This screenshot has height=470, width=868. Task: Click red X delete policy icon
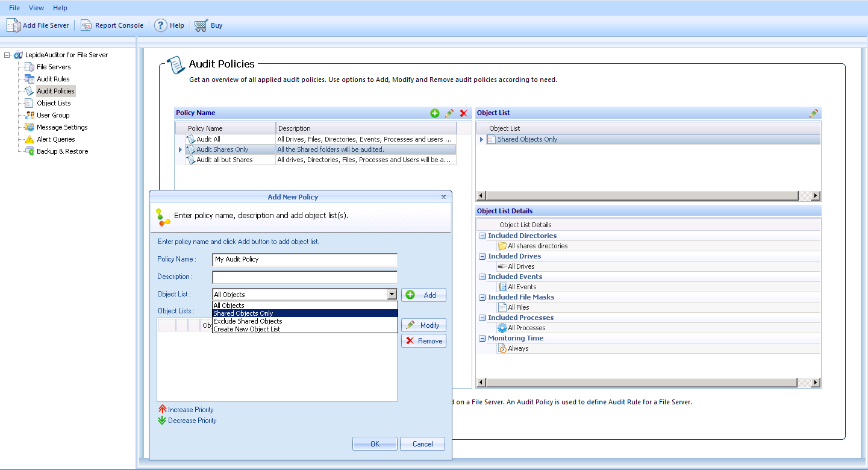(463, 113)
